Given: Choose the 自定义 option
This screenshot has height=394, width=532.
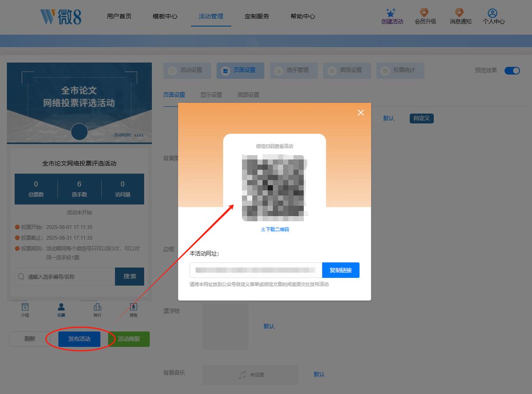Looking at the screenshot, I should (422, 118).
